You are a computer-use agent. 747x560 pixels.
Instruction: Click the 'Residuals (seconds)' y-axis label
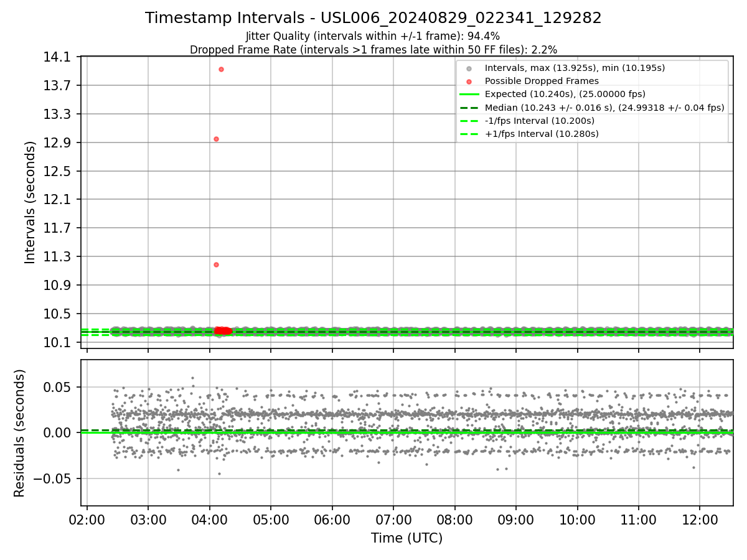click(x=20, y=433)
